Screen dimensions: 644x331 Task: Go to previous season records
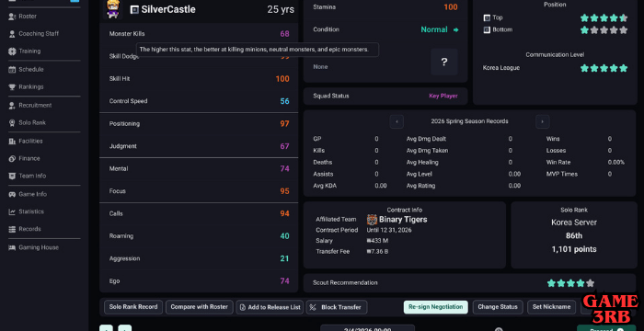[x=397, y=121]
